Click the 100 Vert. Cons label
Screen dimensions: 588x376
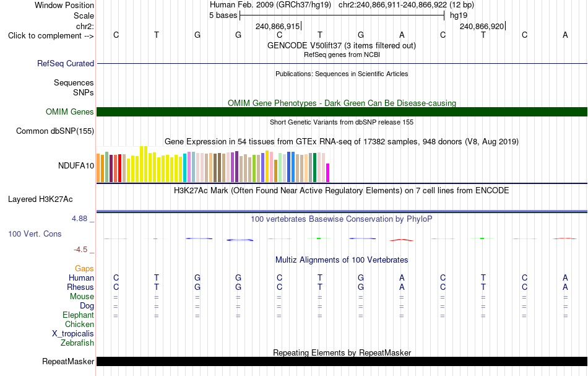click(x=35, y=234)
